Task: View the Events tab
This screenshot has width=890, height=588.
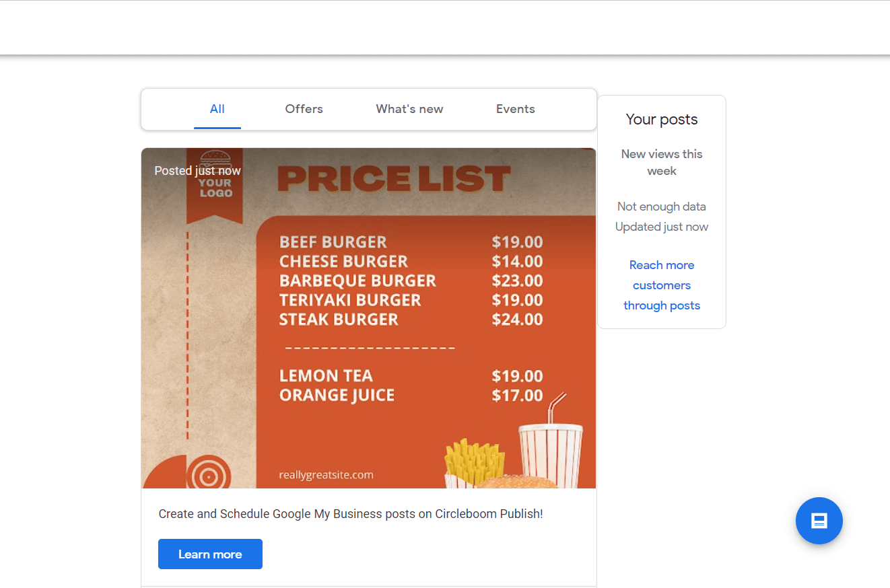Action: (x=515, y=108)
